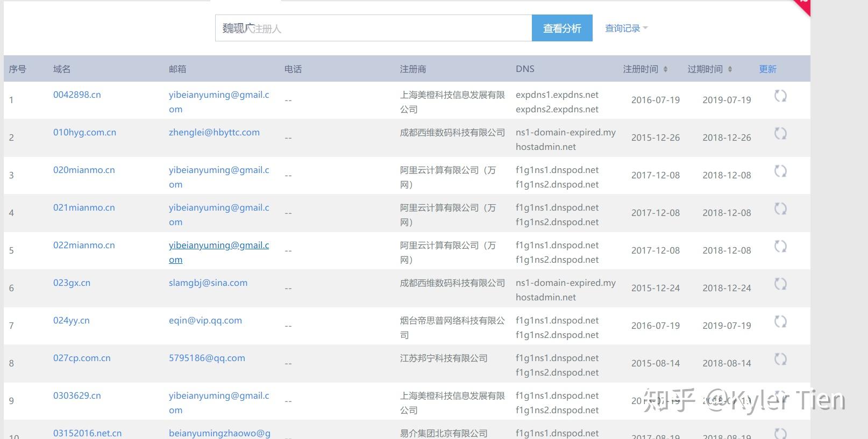The image size is (868, 439).
Task: Click email zhenglei@hbyttc.com
Action: point(214,132)
